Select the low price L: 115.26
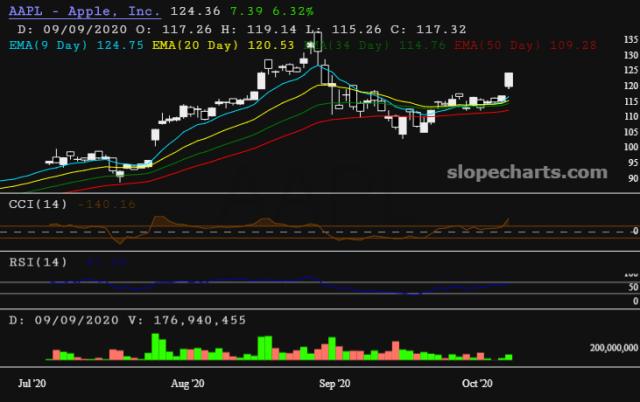 coord(343,29)
